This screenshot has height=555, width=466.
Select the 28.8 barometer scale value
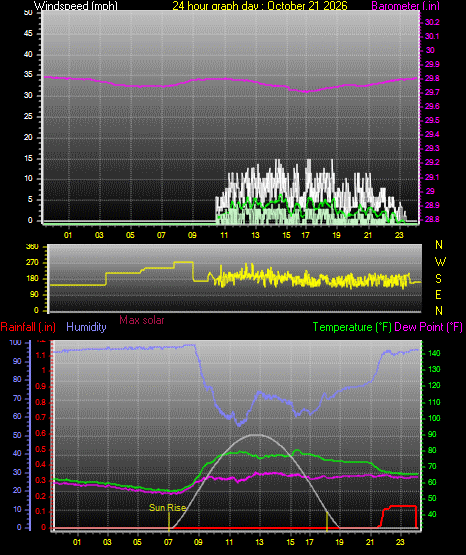[432, 219]
